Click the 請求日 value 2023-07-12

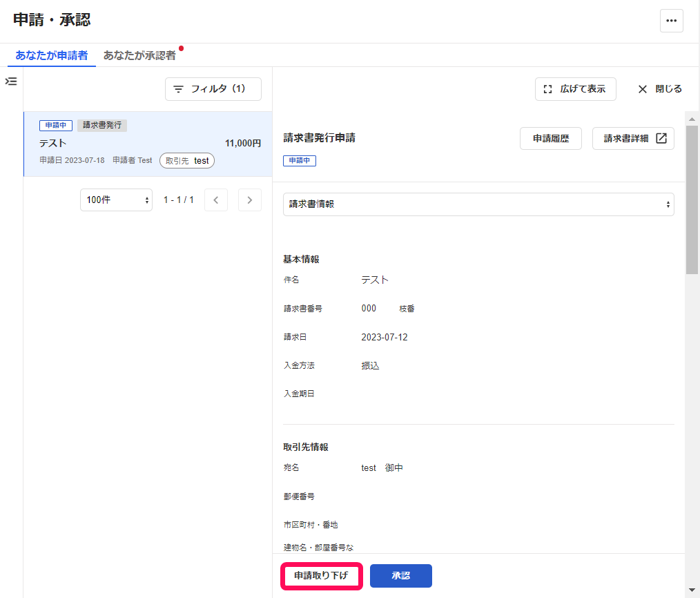385,337
